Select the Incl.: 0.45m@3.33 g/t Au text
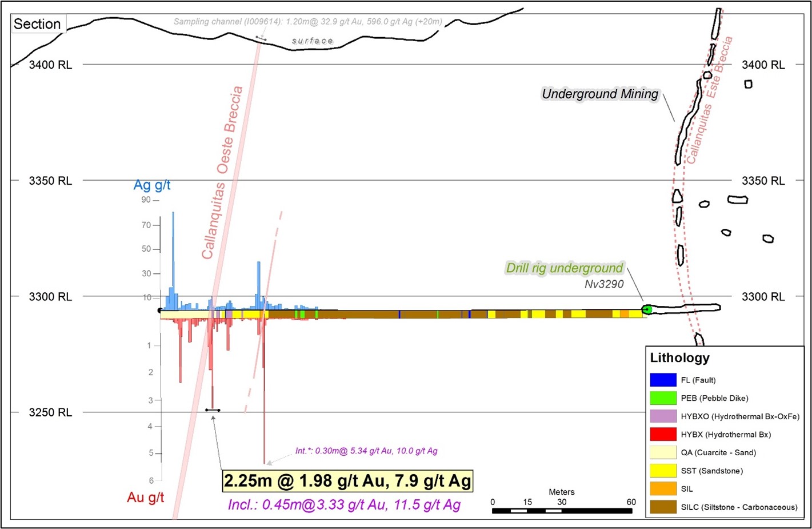812x529 pixels. click(x=344, y=505)
